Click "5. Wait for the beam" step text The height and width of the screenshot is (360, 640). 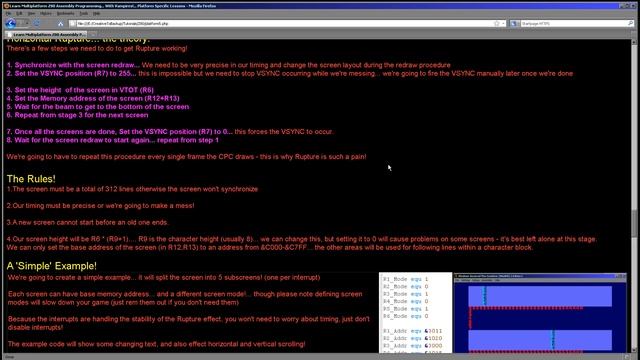tap(98, 107)
